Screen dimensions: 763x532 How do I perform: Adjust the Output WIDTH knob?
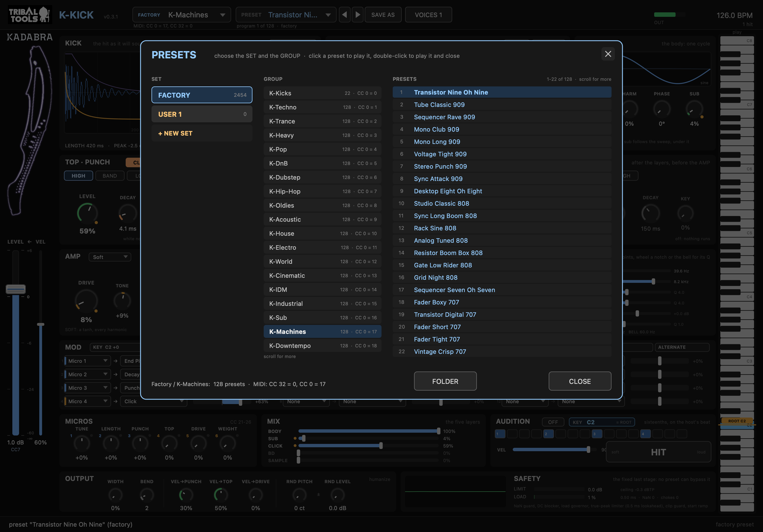pos(115,495)
